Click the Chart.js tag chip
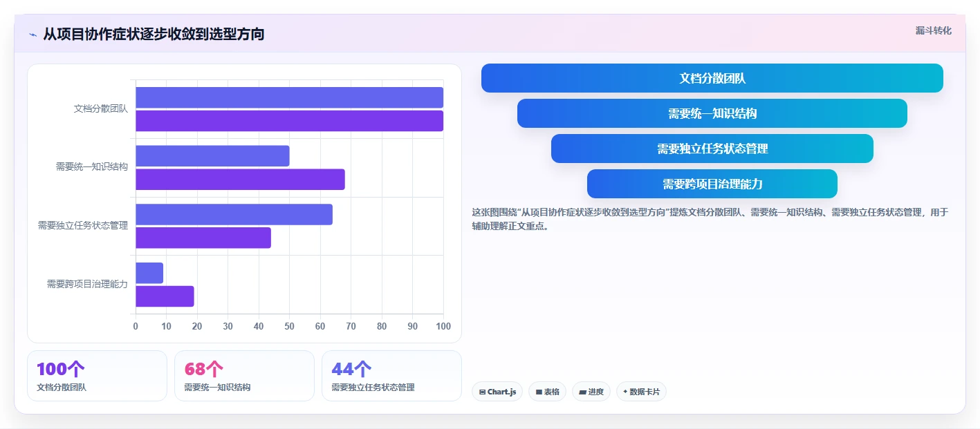Image resolution: width=980 pixels, height=429 pixels. click(497, 392)
